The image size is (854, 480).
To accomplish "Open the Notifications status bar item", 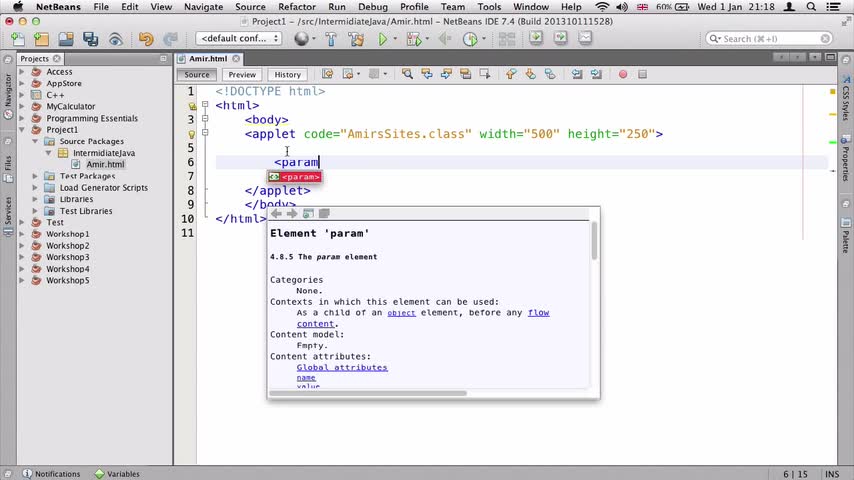I will click(x=51, y=474).
